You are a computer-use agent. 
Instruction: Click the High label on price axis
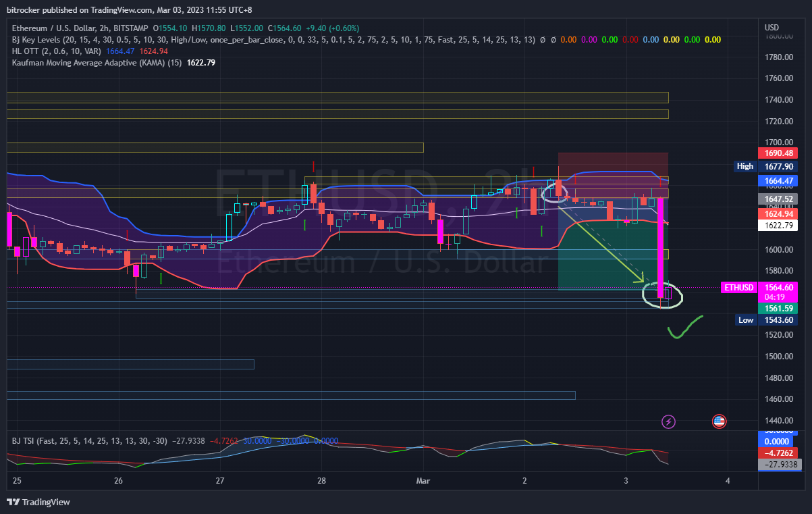point(745,166)
